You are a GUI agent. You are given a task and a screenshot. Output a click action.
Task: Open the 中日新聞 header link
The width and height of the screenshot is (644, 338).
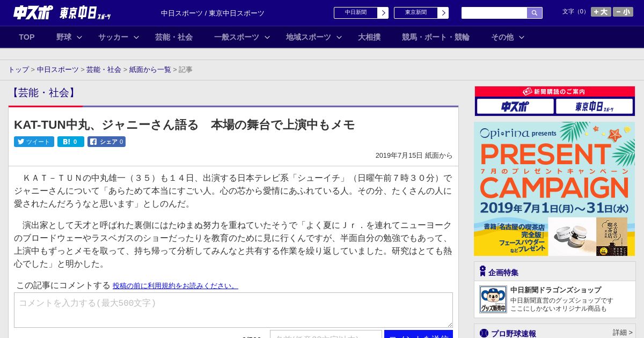[x=361, y=13]
